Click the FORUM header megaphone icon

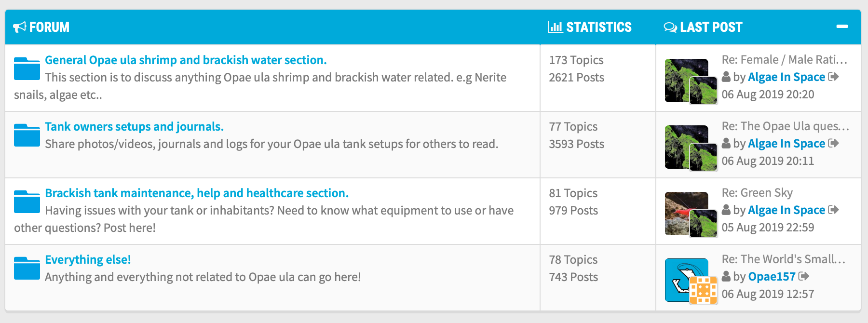20,27
